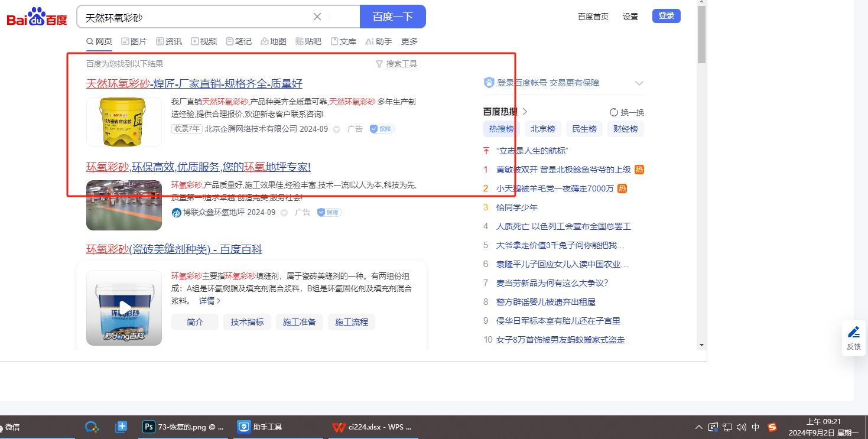Refresh hot searches with 换一换
Screen dimensions: 868x439
point(626,112)
